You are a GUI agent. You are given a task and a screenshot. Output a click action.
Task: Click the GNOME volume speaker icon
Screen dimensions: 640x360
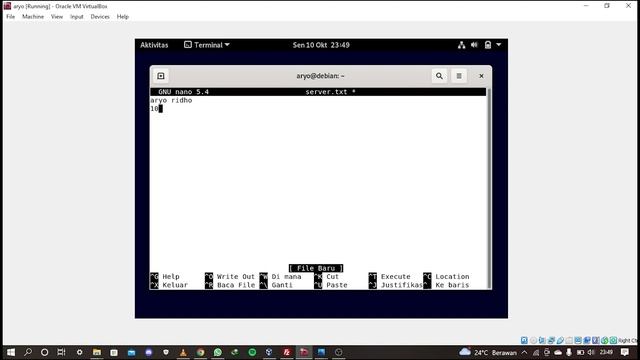(474, 45)
